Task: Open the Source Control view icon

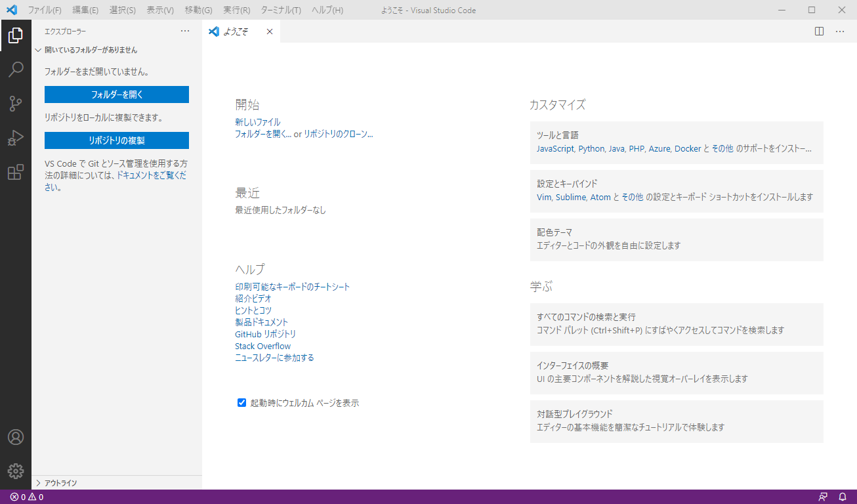Action: pyautogui.click(x=16, y=104)
